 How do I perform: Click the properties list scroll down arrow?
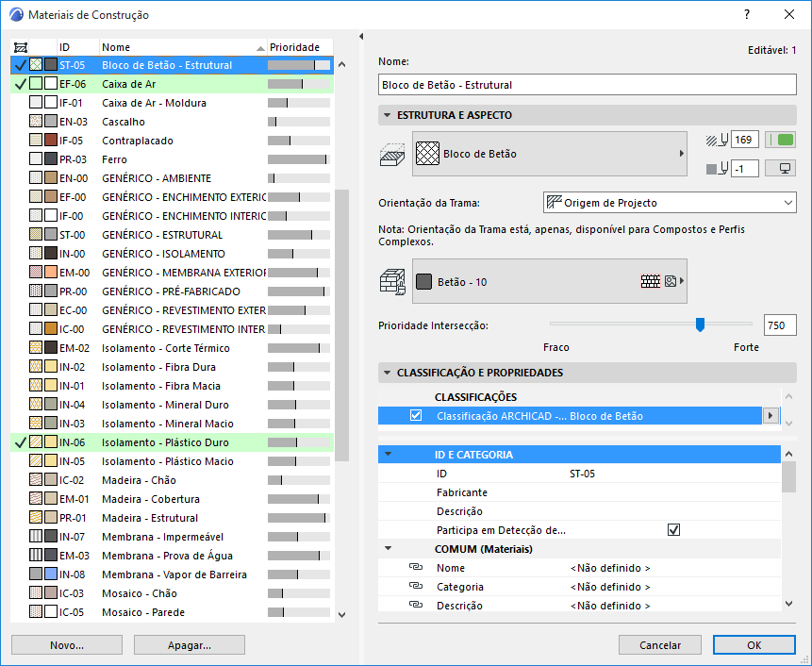[788, 604]
